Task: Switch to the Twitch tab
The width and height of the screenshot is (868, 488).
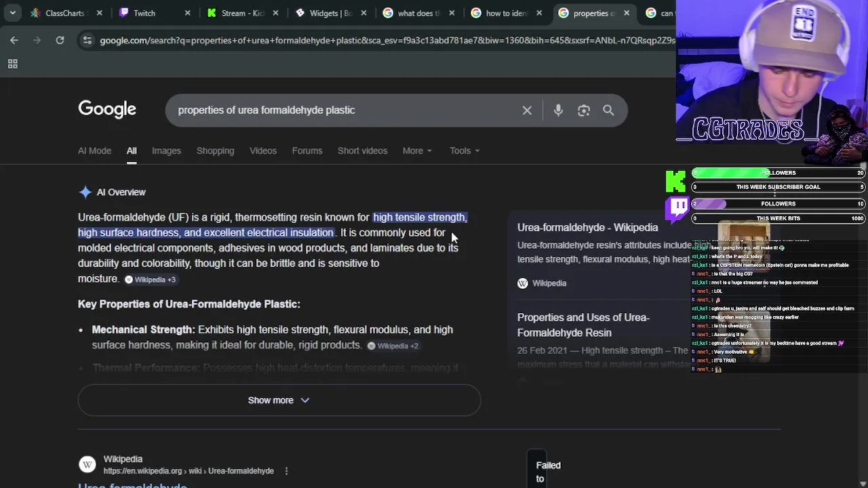Action: 144,13
